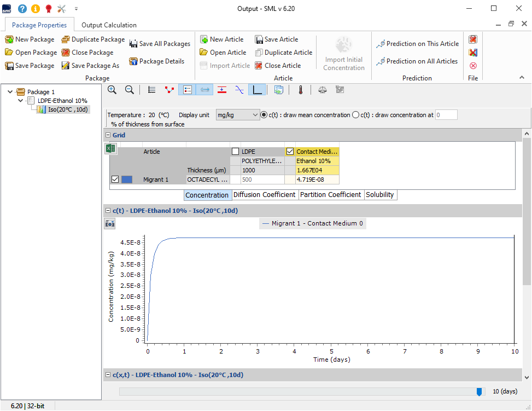Viewport: 532px width, 411px height.
Task: Open the Diffusion Coefficient tab
Action: point(265,195)
